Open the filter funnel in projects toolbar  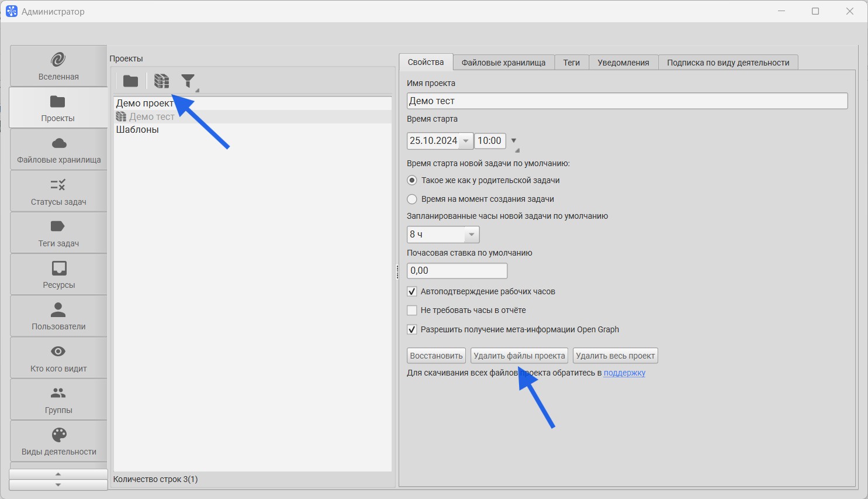[x=188, y=81]
